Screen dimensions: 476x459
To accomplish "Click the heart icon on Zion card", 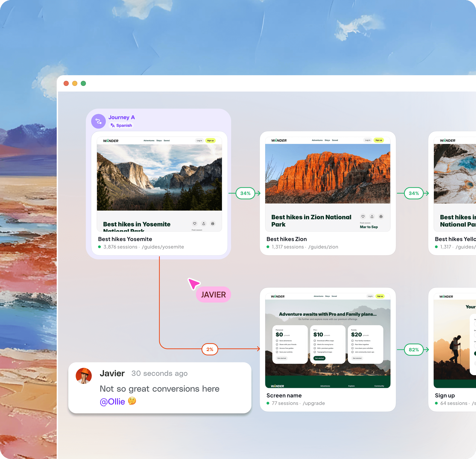I will [x=363, y=217].
